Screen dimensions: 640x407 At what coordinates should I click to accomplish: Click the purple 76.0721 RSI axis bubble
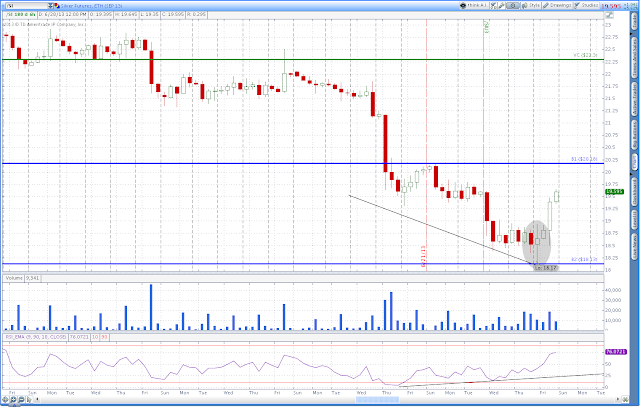[616, 351]
